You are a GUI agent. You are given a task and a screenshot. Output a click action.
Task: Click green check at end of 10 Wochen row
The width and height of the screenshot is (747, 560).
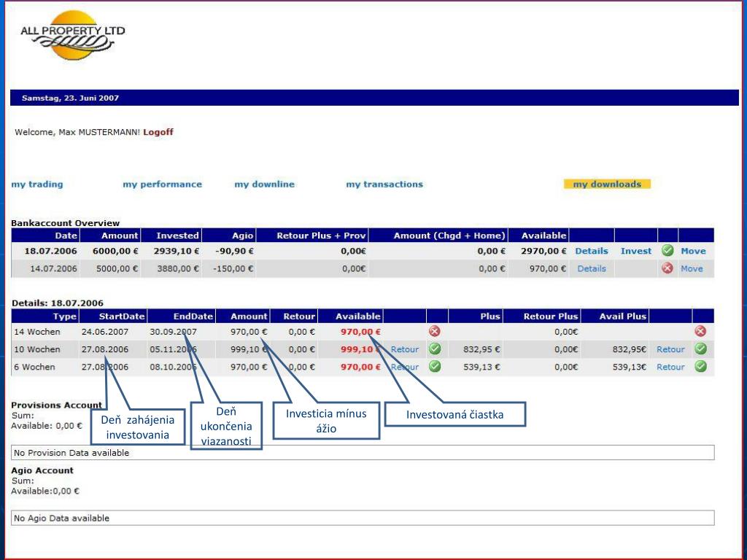700,349
